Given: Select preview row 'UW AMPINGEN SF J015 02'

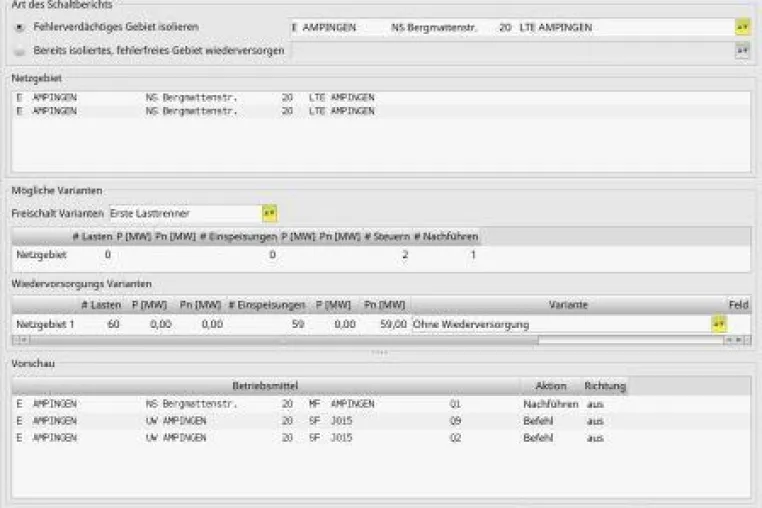Looking at the screenshot, I should point(381,438).
